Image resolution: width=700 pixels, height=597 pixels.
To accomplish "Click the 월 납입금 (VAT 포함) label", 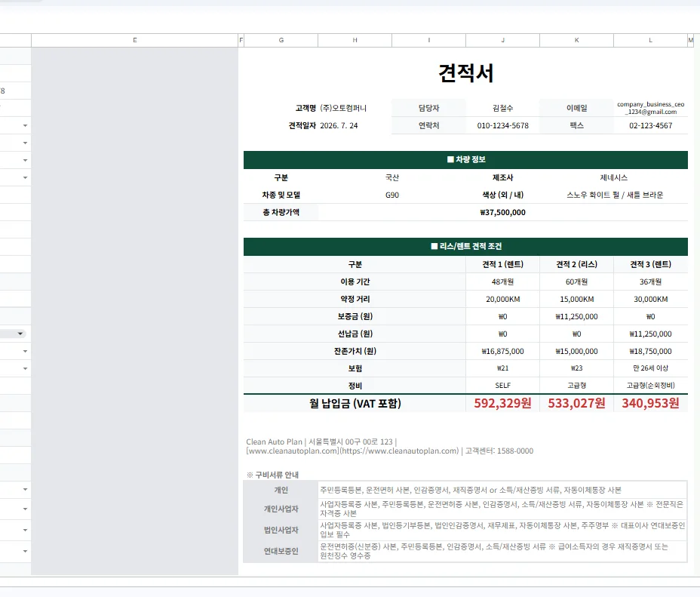I will [x=355, y=403].
